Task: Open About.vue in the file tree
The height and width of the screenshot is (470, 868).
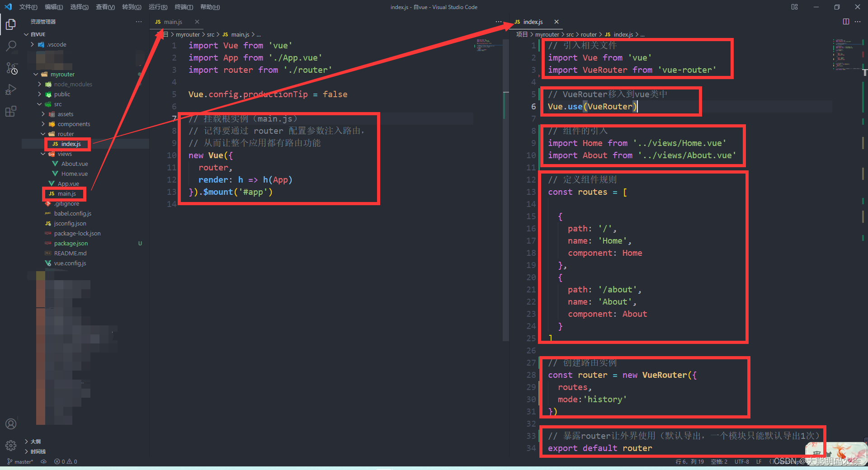Action: [x=86, y=164]
